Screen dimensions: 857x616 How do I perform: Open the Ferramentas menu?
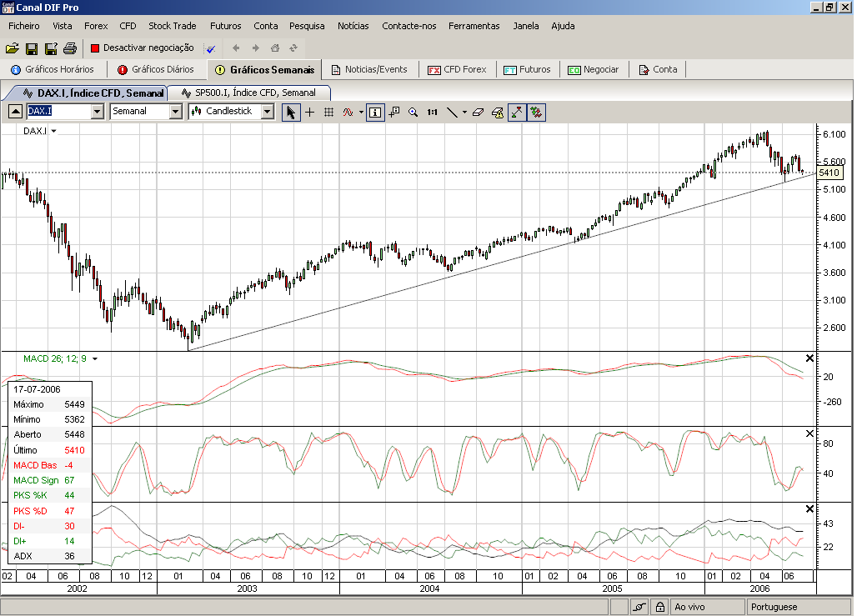point(474,26)
